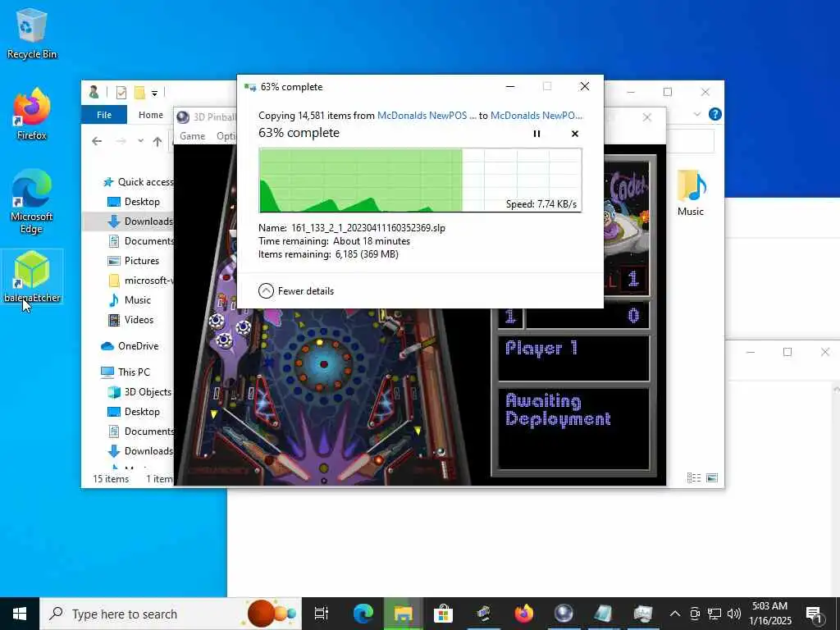Image resolution: width=840 pixels, height=630 pixels.
Task: Click New folder icon in quick access toolbar
Action: click(x=139, y=93)
